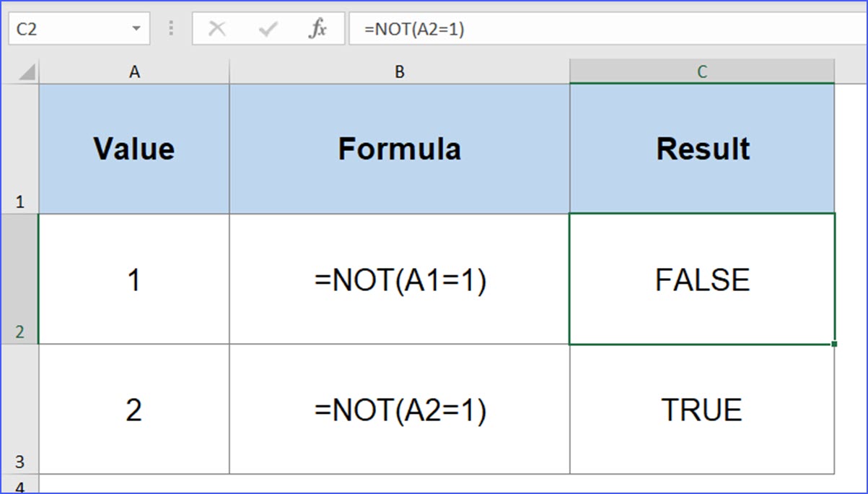Click the Name Box displaying C2

72,28
